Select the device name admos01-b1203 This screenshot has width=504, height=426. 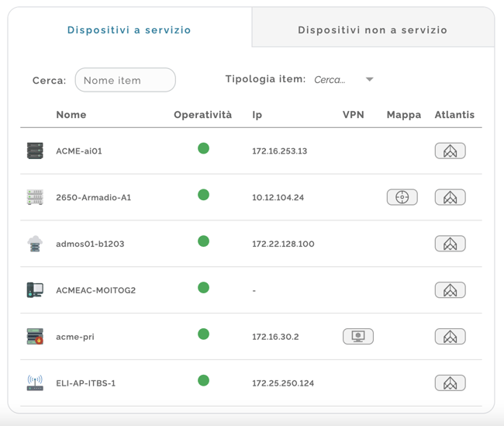tap(90, 244)
